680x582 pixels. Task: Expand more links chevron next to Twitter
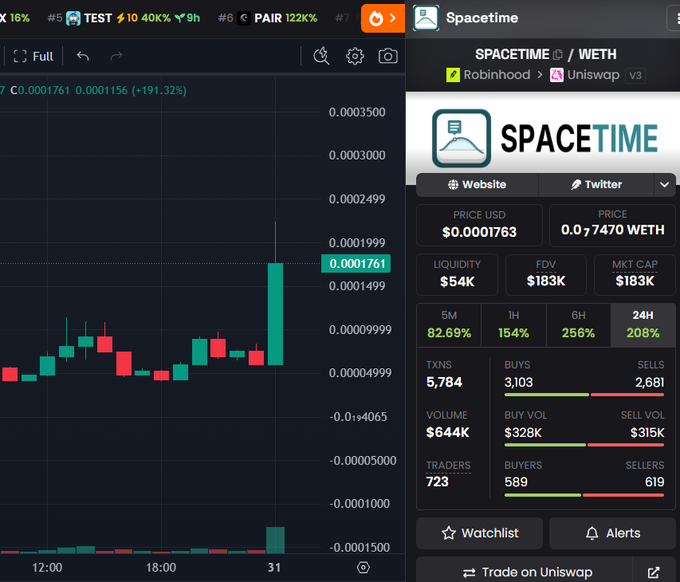tap(664, 185)
